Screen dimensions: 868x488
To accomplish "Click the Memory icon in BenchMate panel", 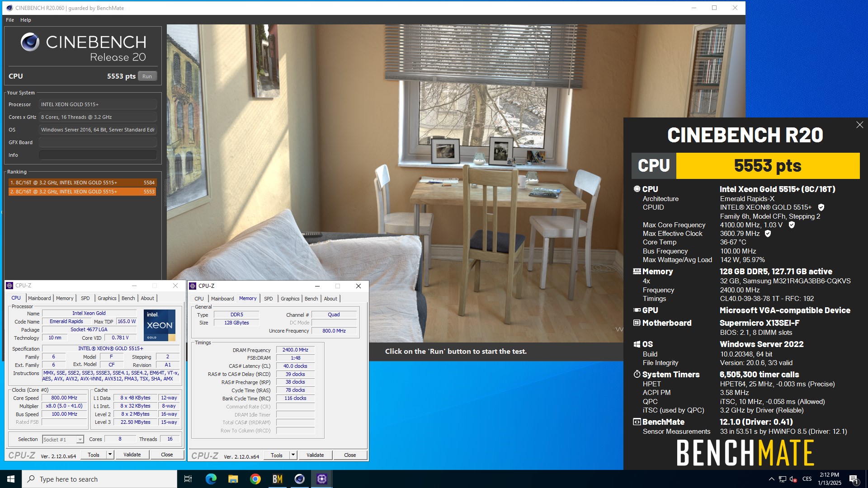I will coord(637,271).
